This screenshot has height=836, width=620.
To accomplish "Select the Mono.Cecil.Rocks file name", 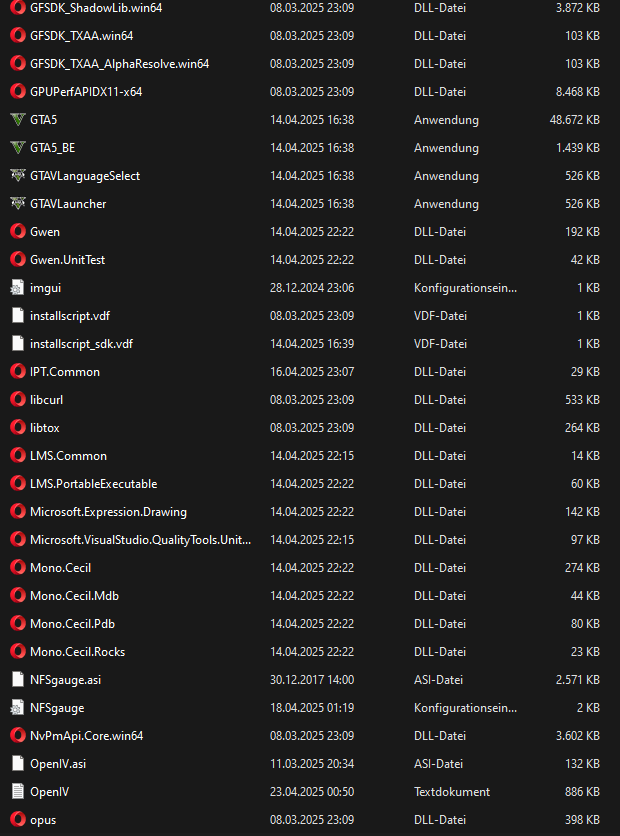I will (77, 652).
